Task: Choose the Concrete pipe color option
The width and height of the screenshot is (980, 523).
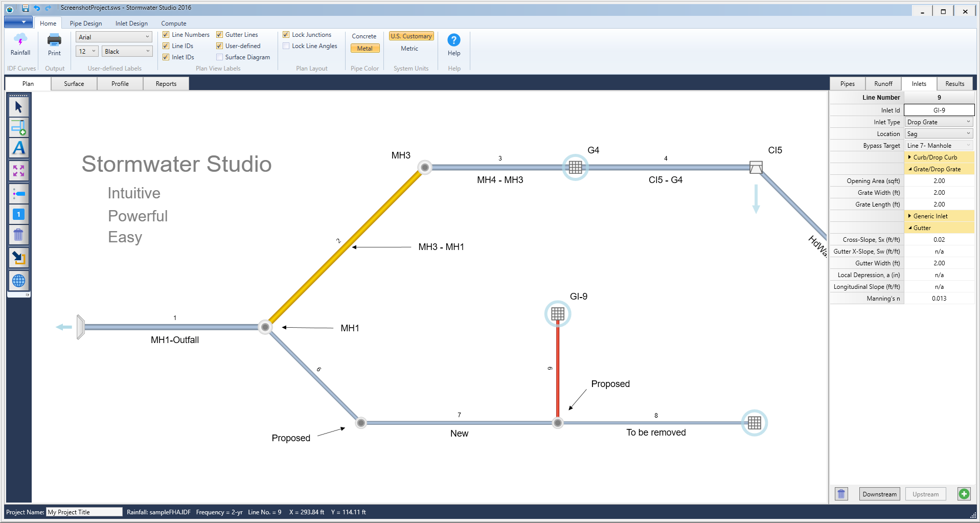Action: pos(364,36)
